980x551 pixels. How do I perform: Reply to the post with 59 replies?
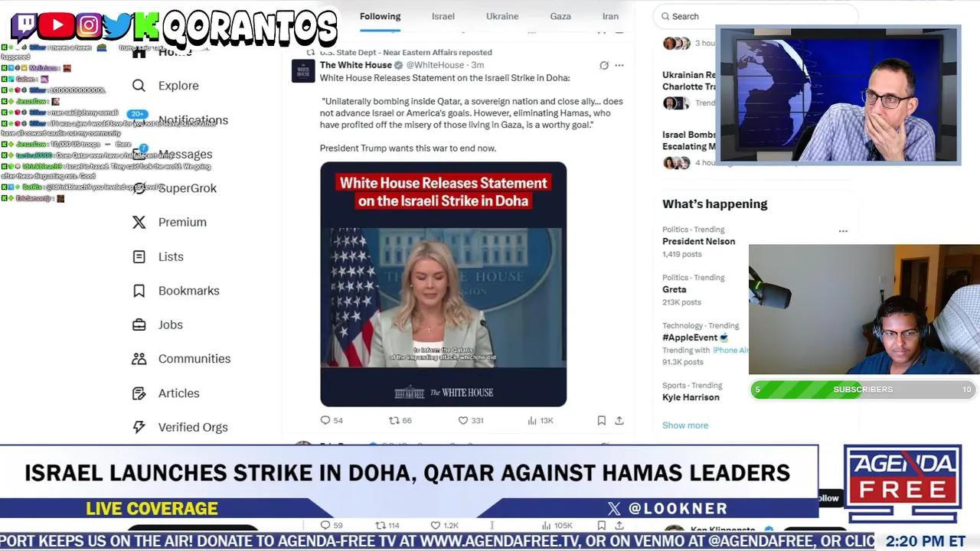pos(332,525)
